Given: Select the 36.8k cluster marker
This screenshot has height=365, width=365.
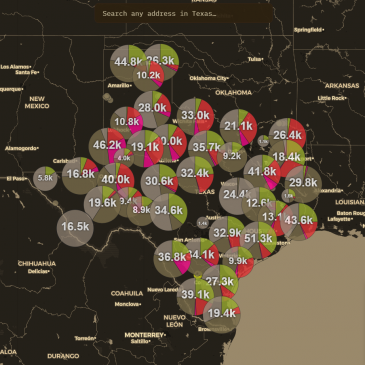Looking at the screenshot, I should click(x=172, y=258).
